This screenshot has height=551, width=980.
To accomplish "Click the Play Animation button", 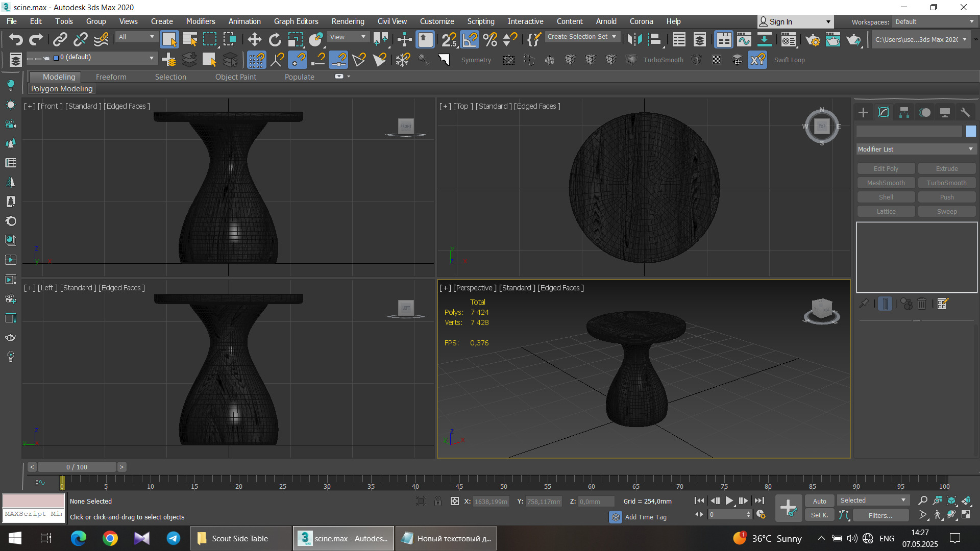I will [x=729, y=501].
